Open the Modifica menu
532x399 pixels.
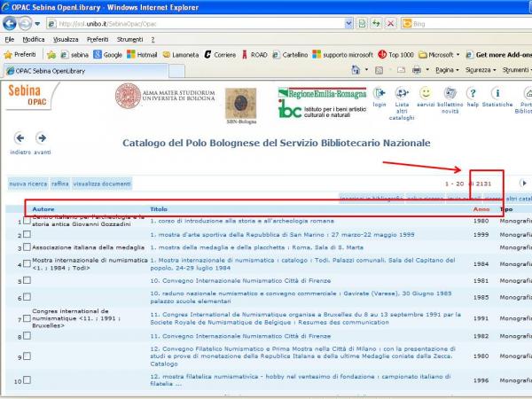click(34, 39)
